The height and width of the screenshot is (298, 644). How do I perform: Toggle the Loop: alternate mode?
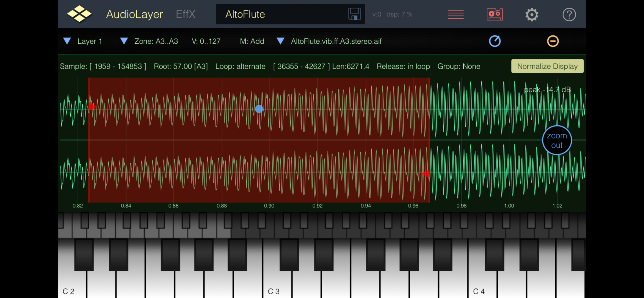click(x=240, y=66)
